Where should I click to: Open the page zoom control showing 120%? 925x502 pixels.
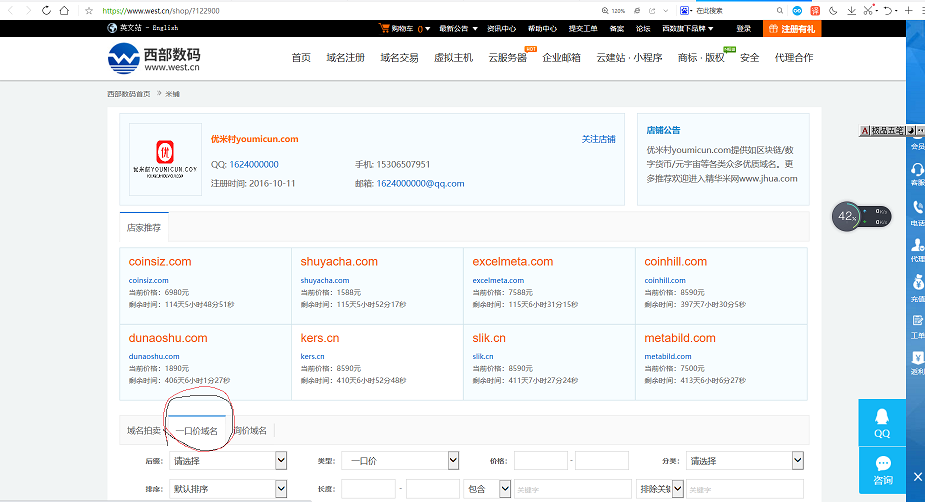(614, 11)
